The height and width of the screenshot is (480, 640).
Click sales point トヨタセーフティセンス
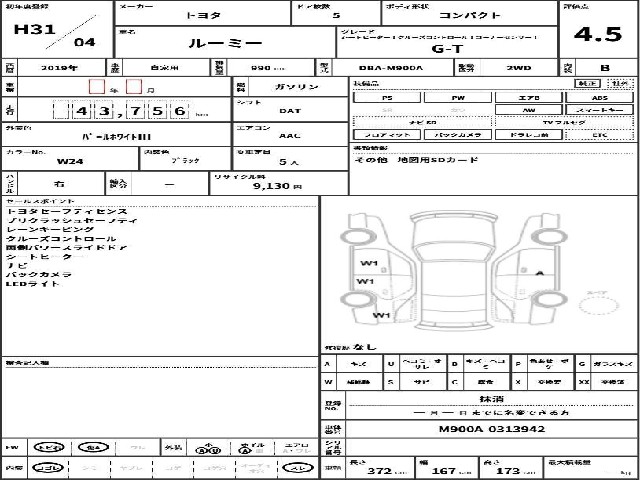[x=67, y=211]
